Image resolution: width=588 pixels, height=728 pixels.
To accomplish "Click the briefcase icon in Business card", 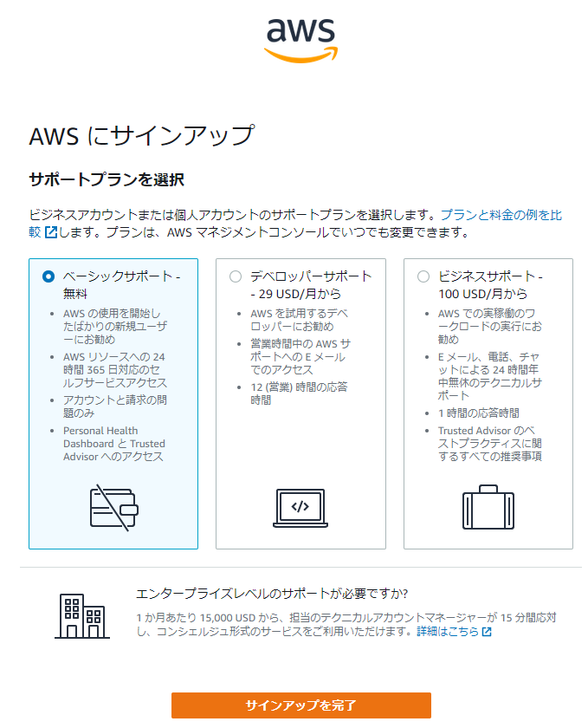I will pyautogui.click(x=488, y=507).
